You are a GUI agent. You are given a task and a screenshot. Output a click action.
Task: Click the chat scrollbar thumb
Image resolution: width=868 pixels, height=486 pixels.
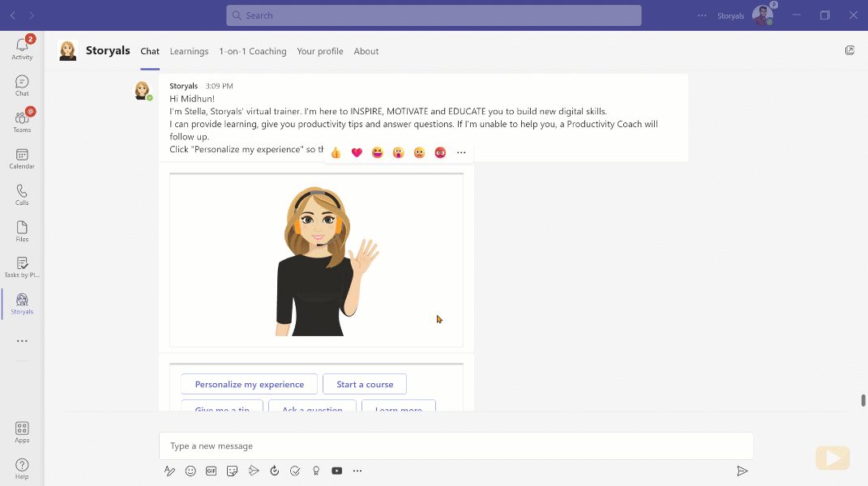pos(863,401)
